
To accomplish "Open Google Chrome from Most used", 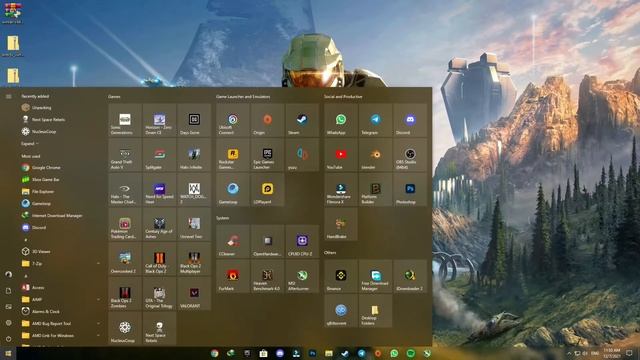I will click(x=61, y=168).
